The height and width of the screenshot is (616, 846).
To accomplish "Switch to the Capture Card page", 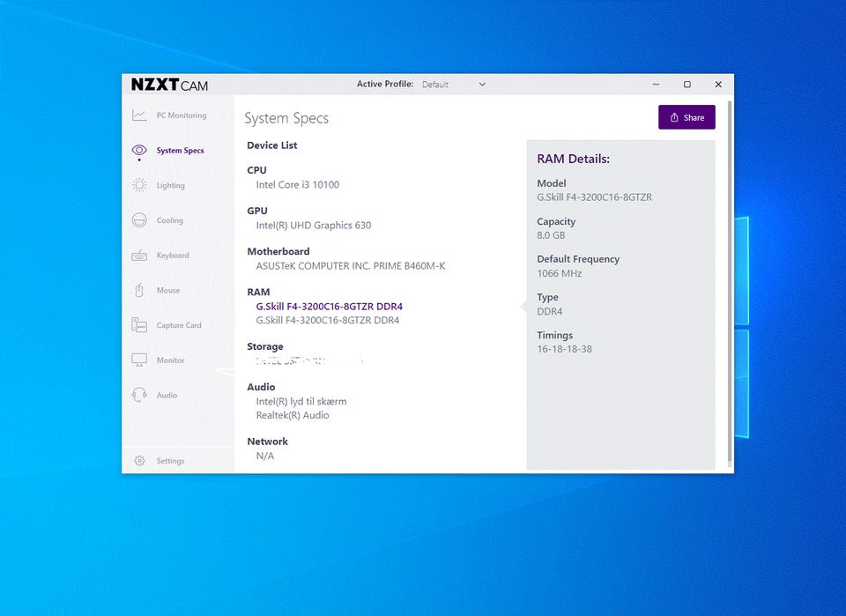I will [x=179, y=325].
